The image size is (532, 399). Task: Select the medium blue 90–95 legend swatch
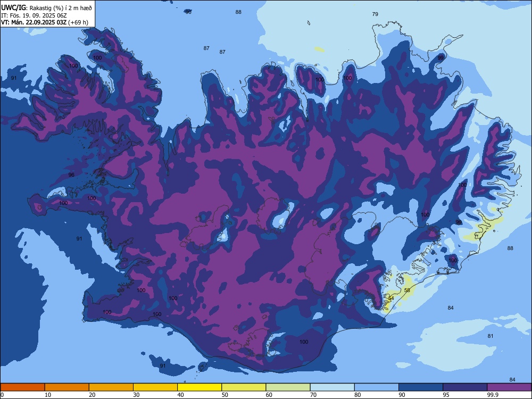point(421,387)
